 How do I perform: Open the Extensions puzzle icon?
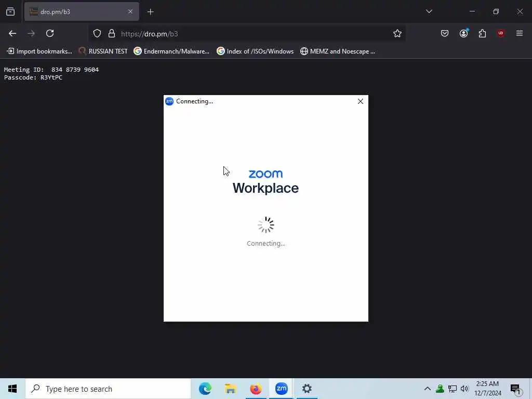tap(482, 33)
